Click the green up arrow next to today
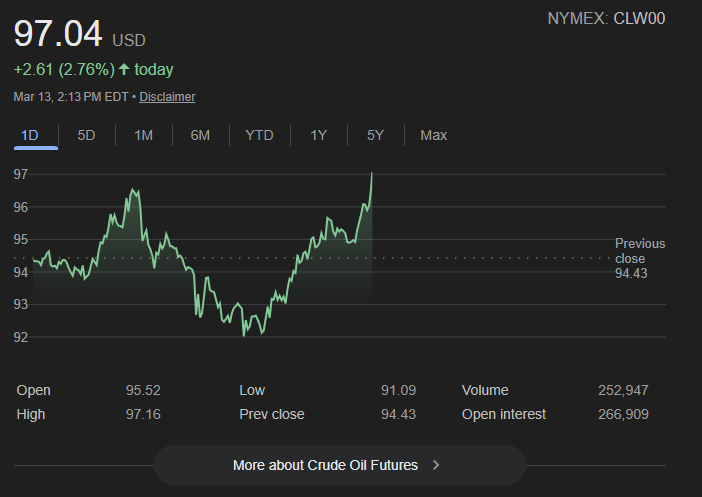 tap(124, 69)
